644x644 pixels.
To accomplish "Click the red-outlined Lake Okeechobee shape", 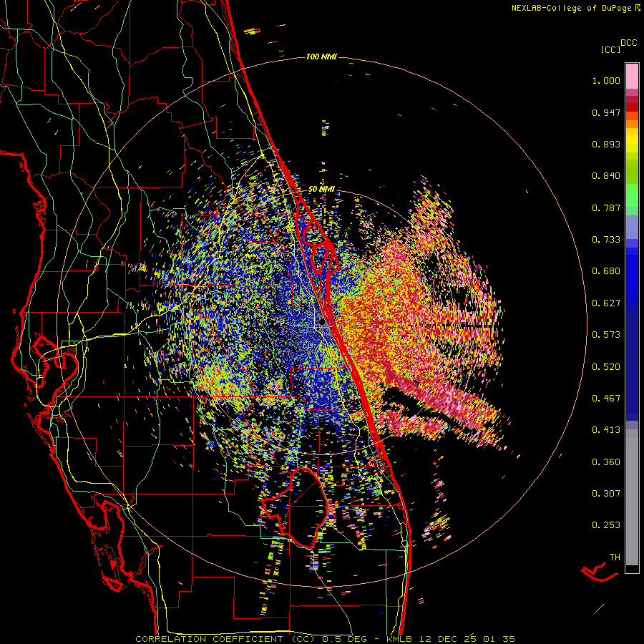I will click(x=296, y=509).
